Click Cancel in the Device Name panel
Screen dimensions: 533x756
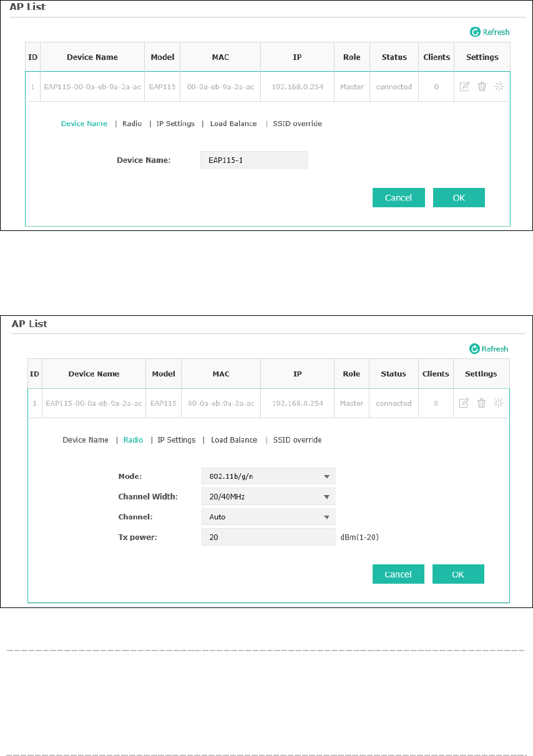[398, 198]
